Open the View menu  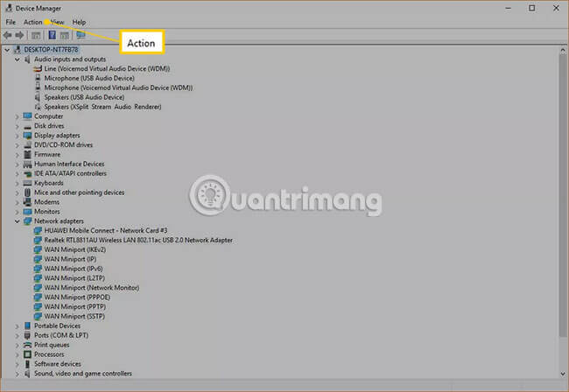pos(57,22)
